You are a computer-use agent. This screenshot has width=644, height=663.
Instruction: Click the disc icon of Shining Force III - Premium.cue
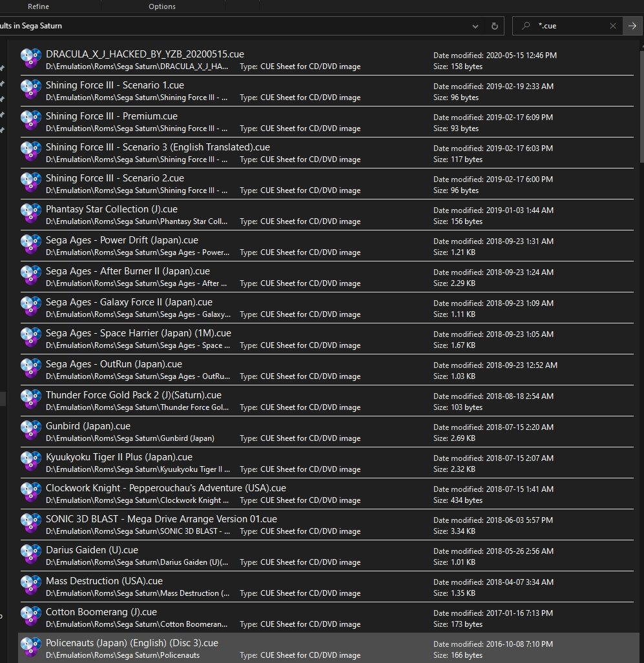[x=31, y=120]
